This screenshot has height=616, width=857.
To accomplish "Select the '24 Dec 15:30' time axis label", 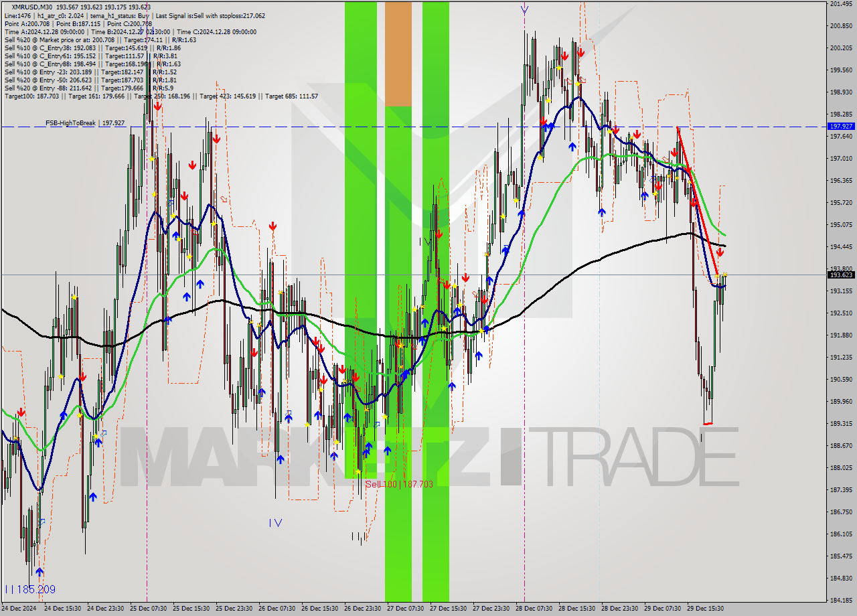I will (62, 609).
